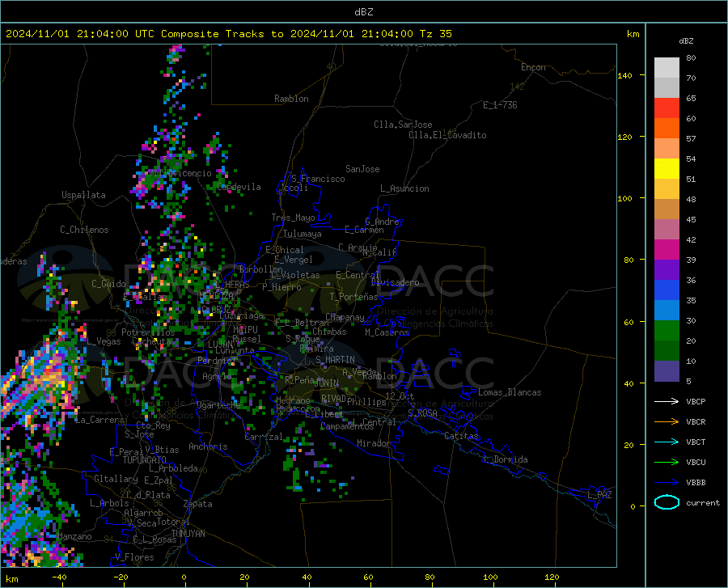Click the -20 km axis tick label
Viewport: 728px width, 588px height.
121,577
